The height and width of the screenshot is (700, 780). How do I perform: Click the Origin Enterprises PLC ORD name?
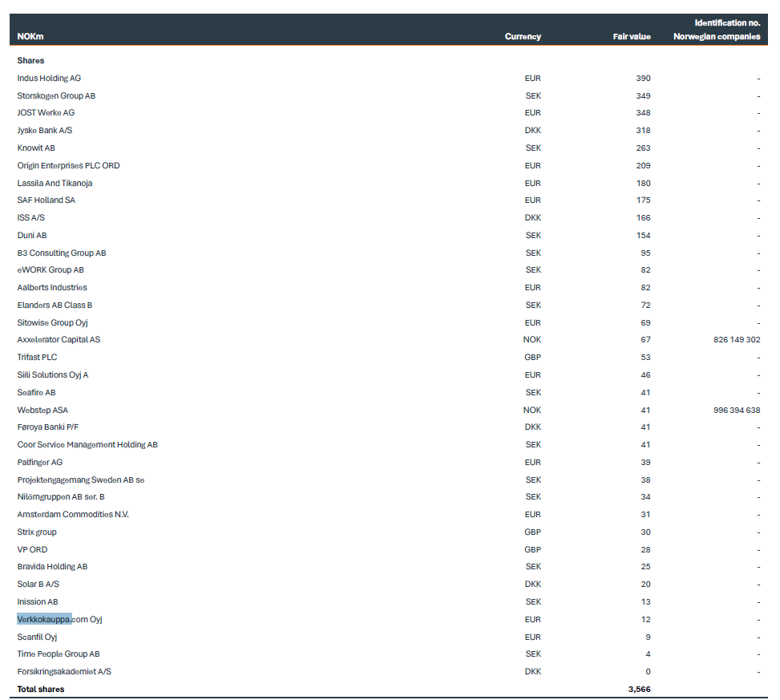pyautogui.click(x=68, y=166)
